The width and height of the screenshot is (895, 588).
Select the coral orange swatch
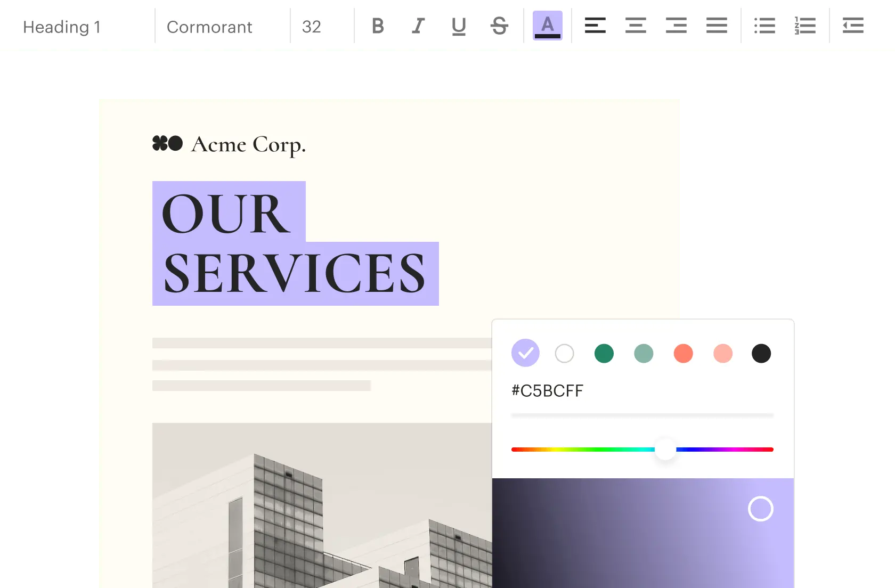683,353
